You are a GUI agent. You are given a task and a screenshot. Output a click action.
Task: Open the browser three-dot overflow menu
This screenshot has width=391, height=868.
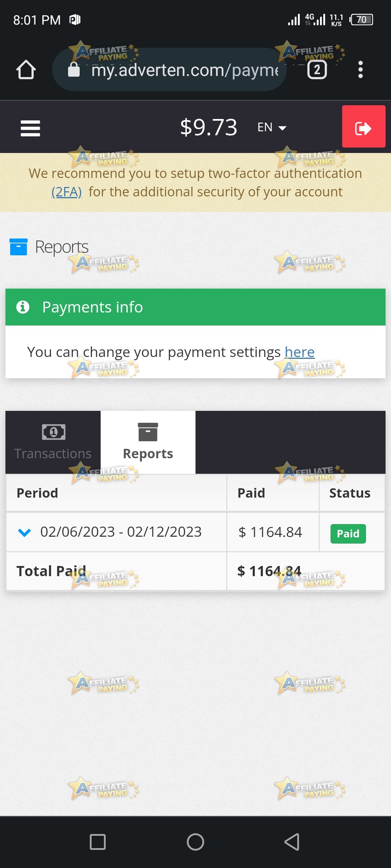(x=360, y=69)
